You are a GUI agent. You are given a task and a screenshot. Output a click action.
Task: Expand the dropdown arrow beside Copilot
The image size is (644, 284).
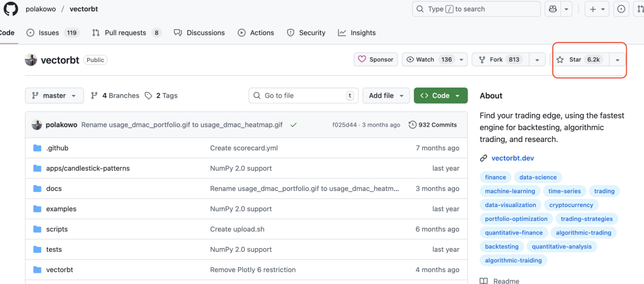point(566,9)
